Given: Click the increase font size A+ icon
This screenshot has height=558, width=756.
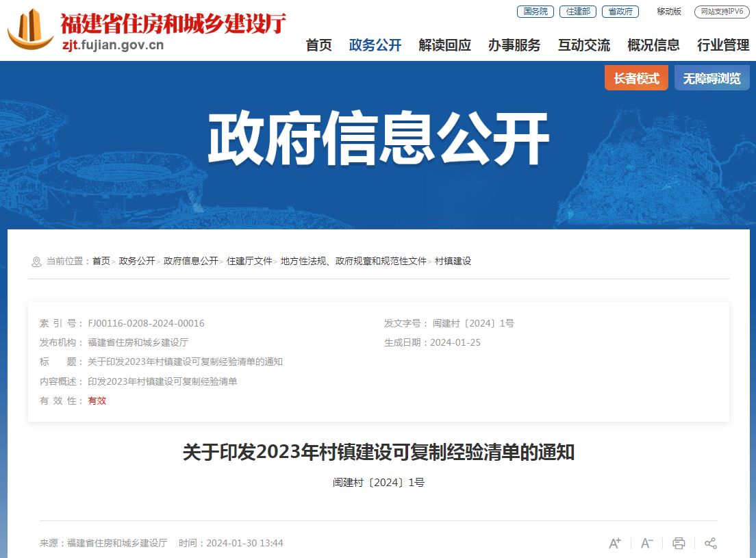Looking at the screenshot, I should (615, 543).
